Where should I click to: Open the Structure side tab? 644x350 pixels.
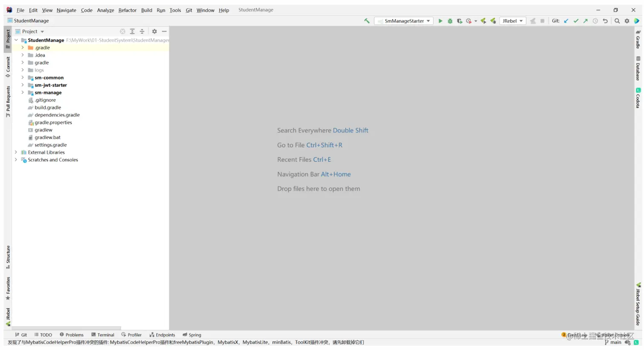pos(8,257)
